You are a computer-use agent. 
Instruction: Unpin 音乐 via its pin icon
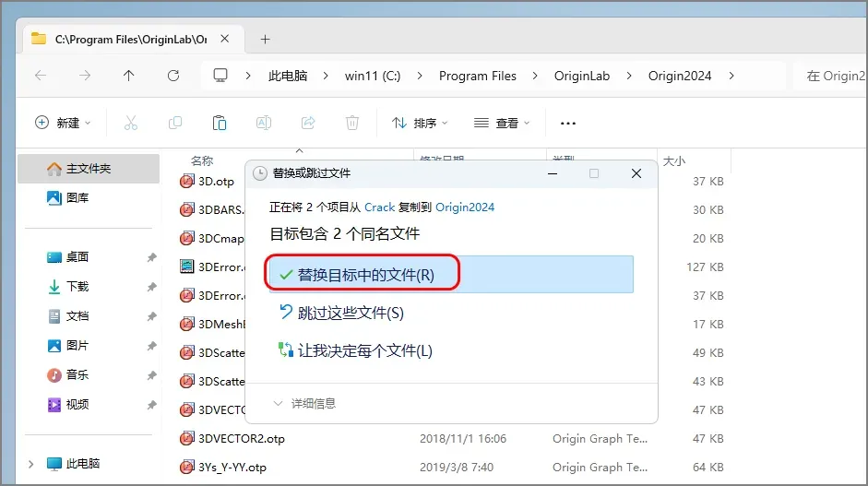tap(151, 375)
